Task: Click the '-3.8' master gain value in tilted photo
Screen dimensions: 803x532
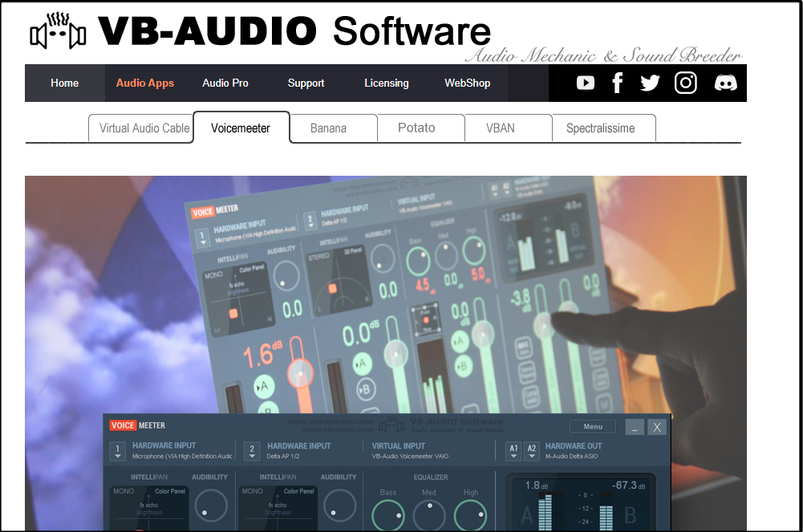Action: point(521,298)
